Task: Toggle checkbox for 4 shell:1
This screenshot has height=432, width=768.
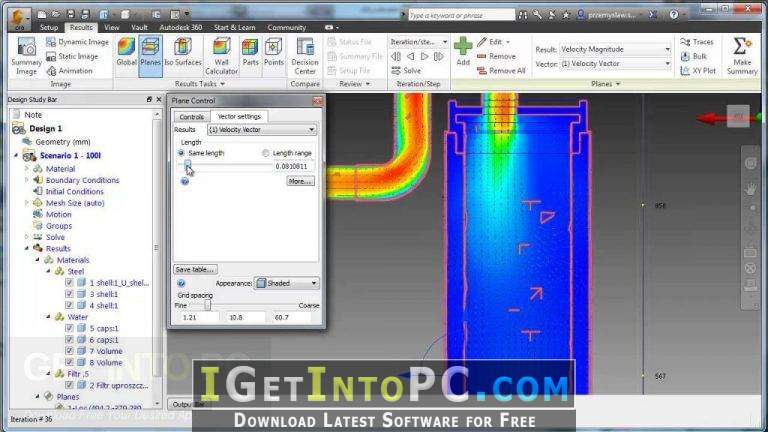Action: 69,305
